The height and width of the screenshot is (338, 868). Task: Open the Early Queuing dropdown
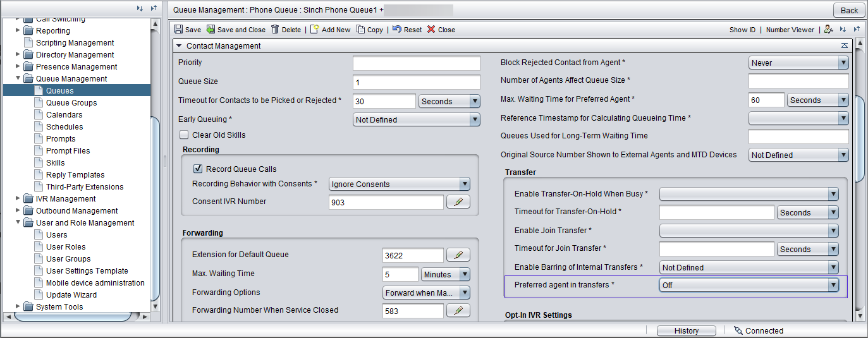pyautogui.click(x=417, y=119)
